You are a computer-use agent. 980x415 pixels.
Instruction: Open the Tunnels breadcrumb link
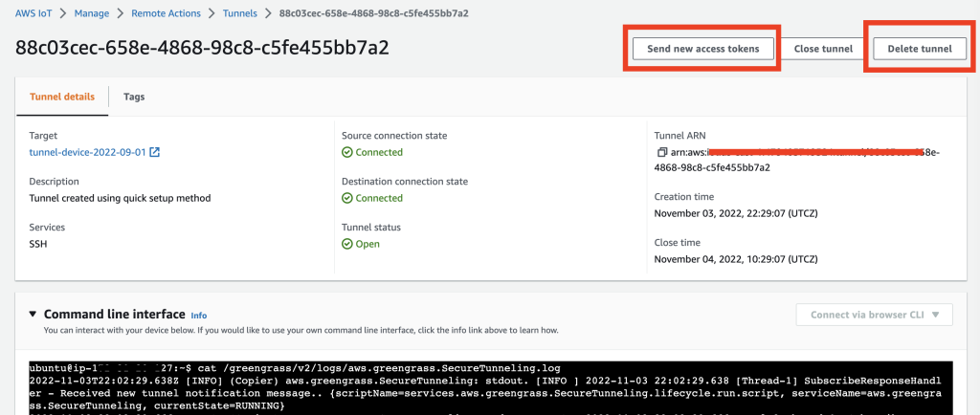tap(240, 13)
